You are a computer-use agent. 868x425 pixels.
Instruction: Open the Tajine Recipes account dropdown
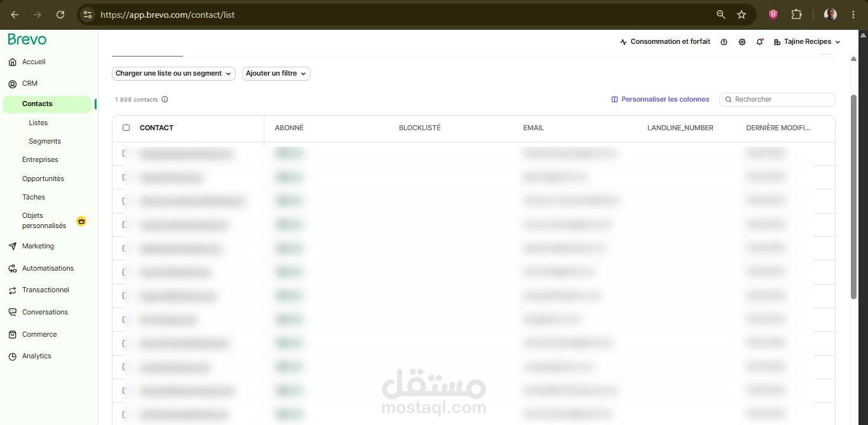[x=807, y=42]
